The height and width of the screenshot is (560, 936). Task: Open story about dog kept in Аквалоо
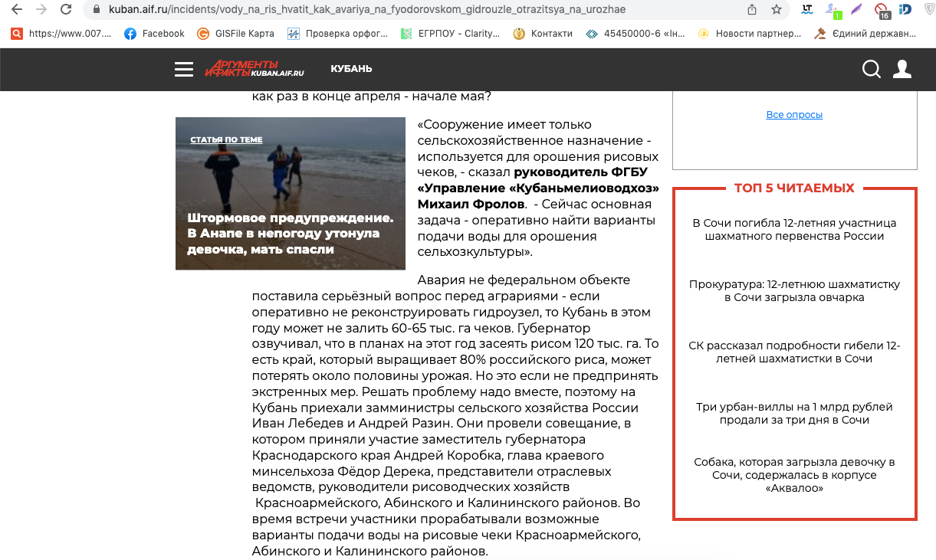(x=794, y=475)
